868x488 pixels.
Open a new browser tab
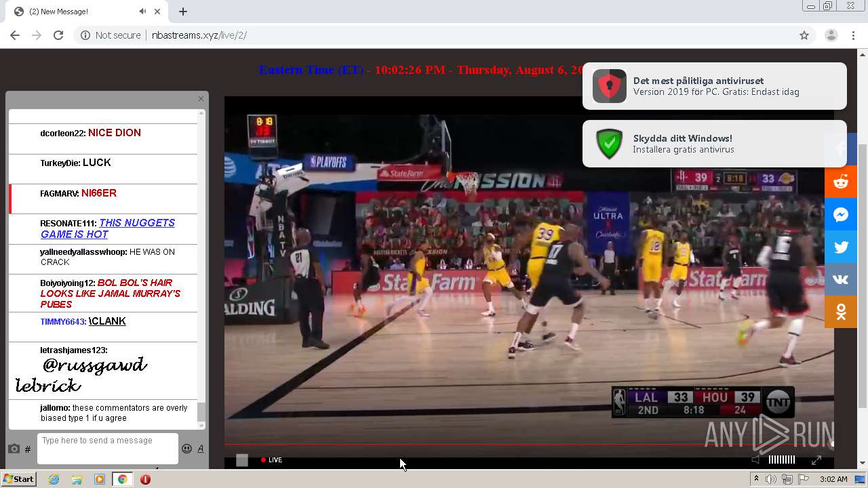coord(183,12)
